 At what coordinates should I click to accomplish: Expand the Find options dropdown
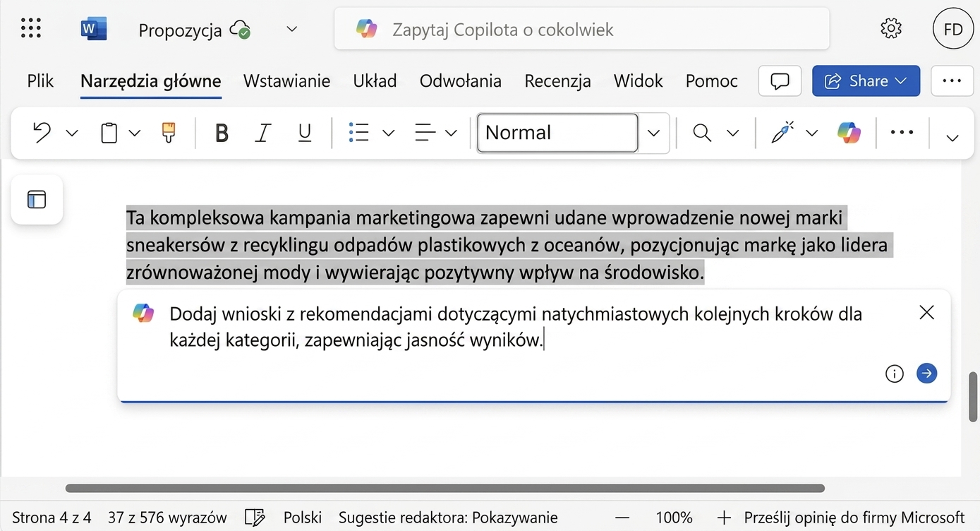pos(732,133)
